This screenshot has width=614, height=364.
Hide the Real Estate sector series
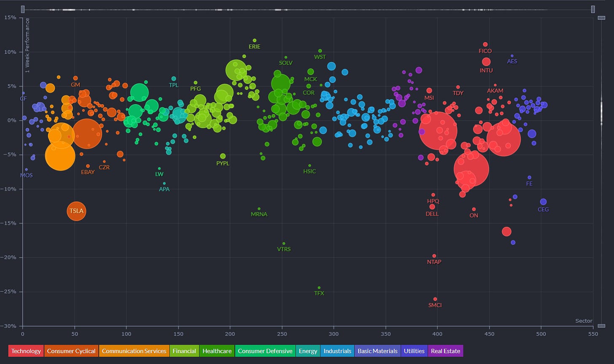(445, 351)
